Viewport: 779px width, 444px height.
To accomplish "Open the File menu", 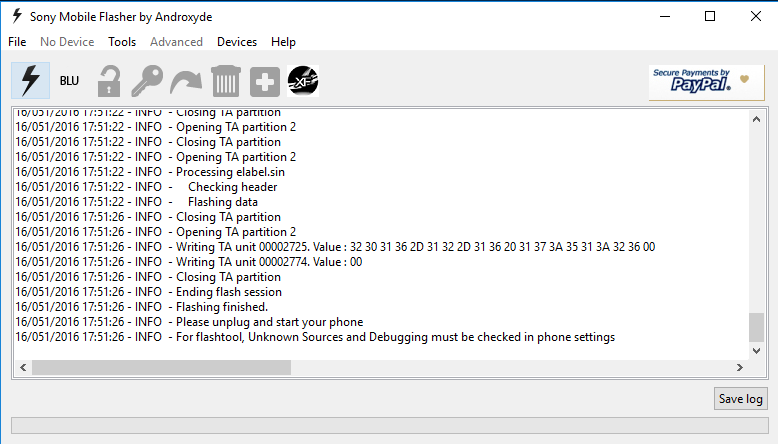I will (17, 42).
